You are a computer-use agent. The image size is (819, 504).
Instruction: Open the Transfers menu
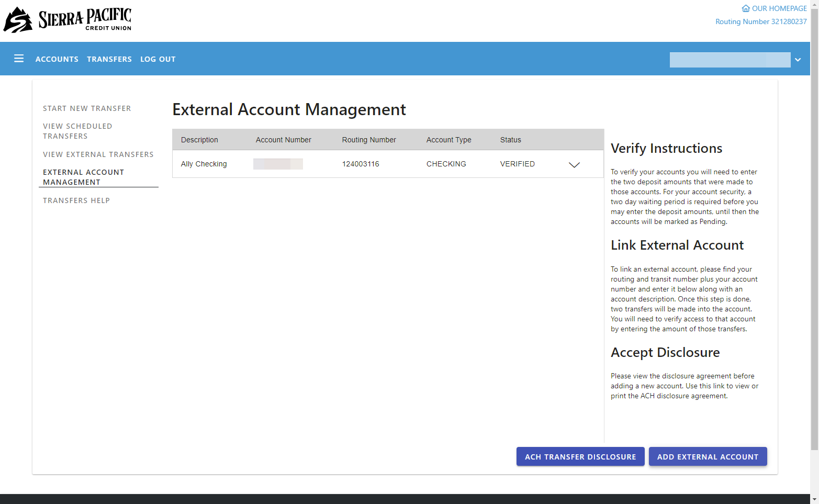(x=109, y=59)
